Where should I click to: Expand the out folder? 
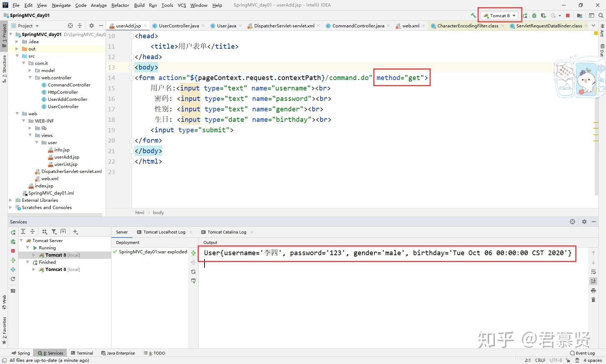pyautogui.click(x=17, y=49)
